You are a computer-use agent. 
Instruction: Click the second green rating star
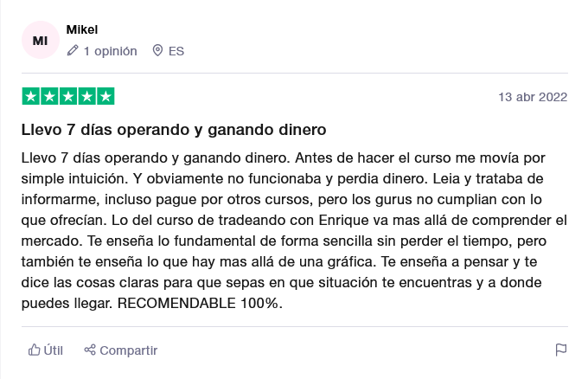tap(49, 96)
